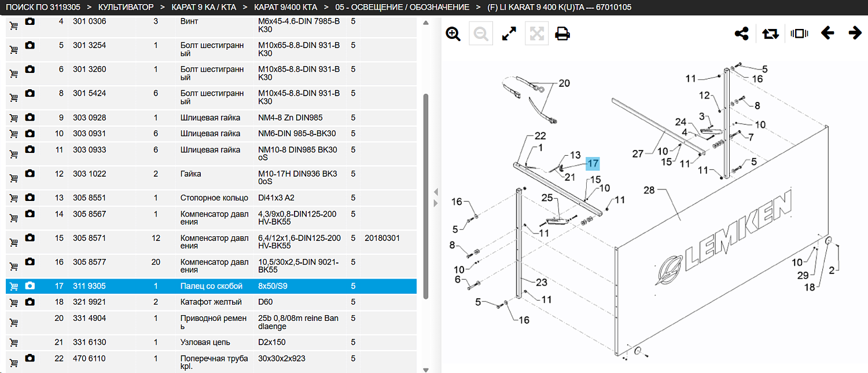The width and height of the screenshot is (868, 373).
Task: Select callout 18 on diagram
Action: pos(808,287)
